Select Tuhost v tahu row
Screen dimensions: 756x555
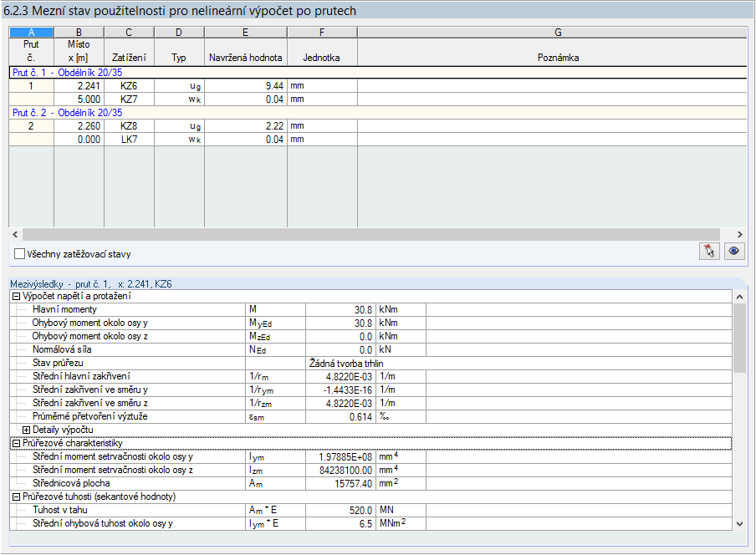coord(370,510)
